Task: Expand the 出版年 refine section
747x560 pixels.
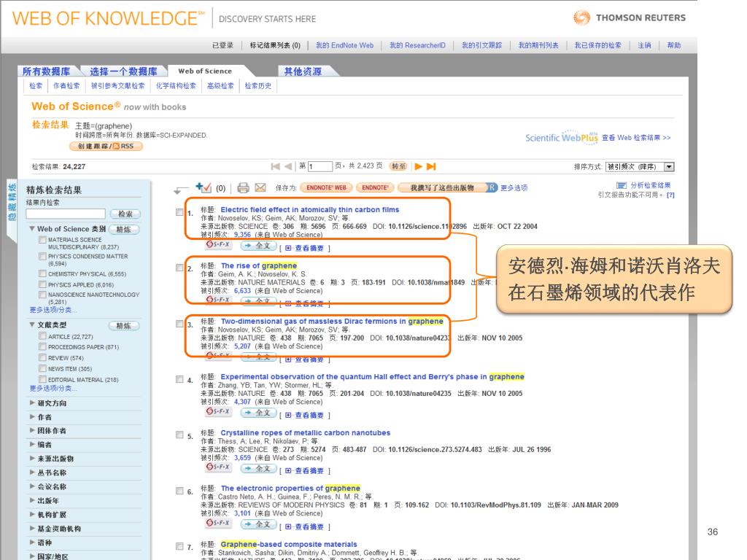Action: [x=32, y=500]
